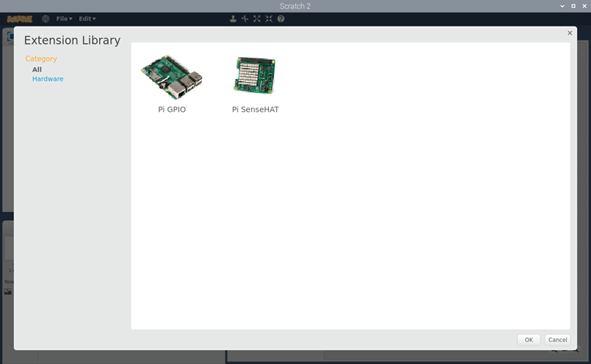This screenshot has height=364, width=591.
Task: Select the Grow sprite tool
Action: [x=257, y=19]
